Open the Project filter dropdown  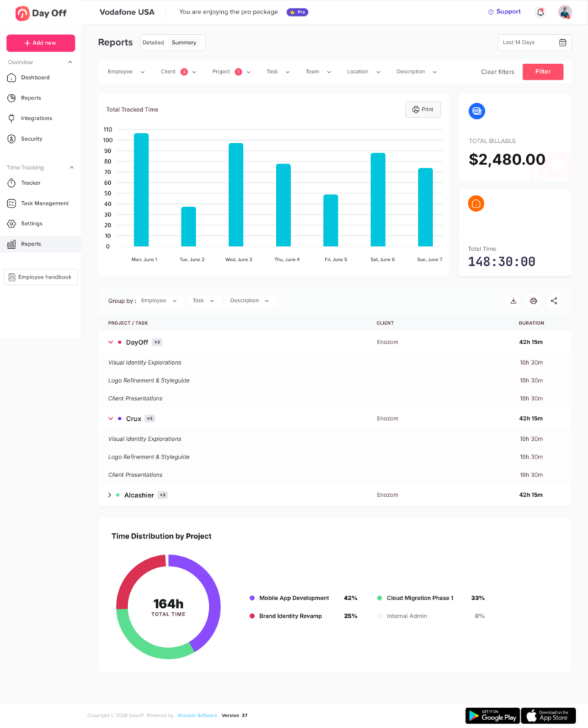[x=231, y=72]
